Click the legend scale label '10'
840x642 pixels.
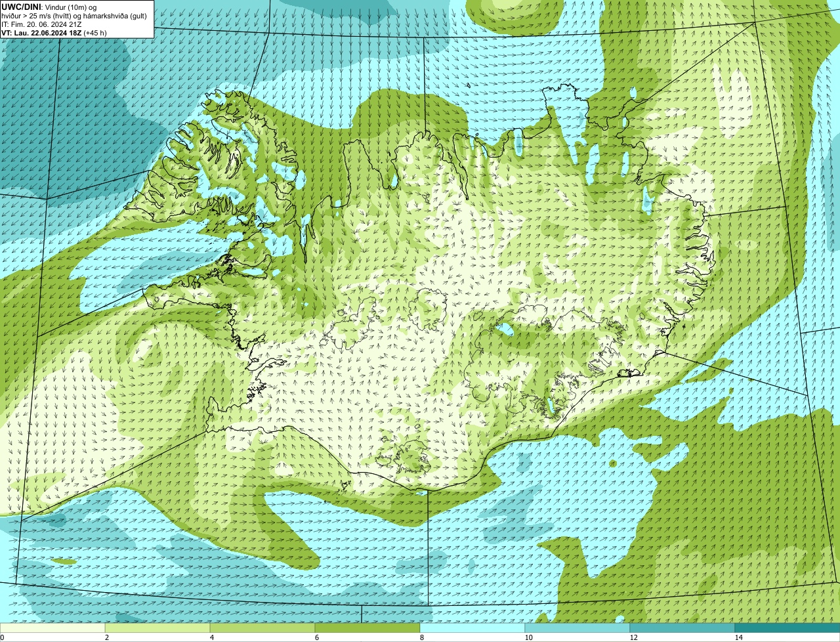click(528, 637)
